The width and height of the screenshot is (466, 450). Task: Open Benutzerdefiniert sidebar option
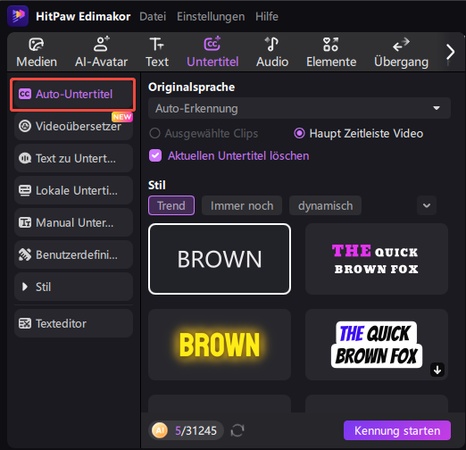pos(73,255)
